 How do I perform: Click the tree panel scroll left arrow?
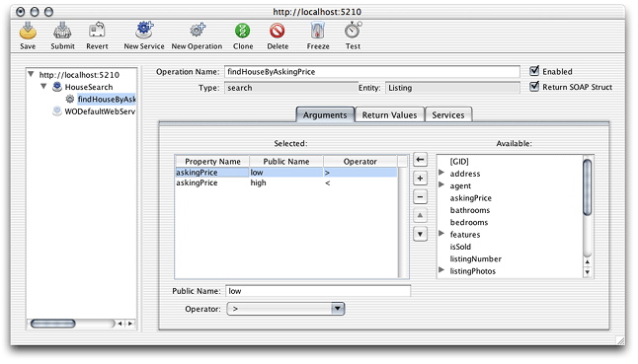(x=120, y=324)
